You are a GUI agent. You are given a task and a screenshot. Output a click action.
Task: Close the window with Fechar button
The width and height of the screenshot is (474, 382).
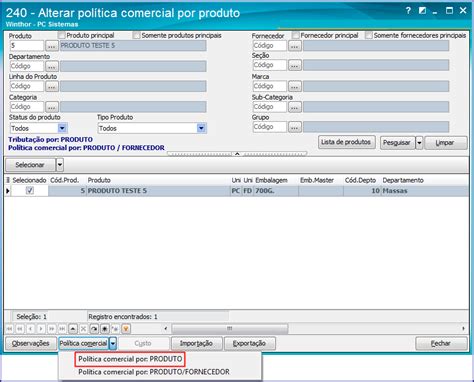pos(441,343)
